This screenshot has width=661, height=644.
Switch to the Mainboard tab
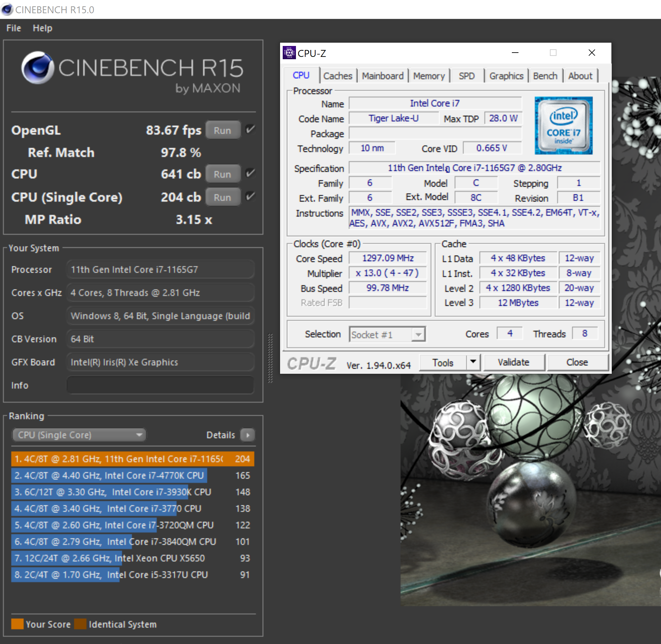coord(383,76)
